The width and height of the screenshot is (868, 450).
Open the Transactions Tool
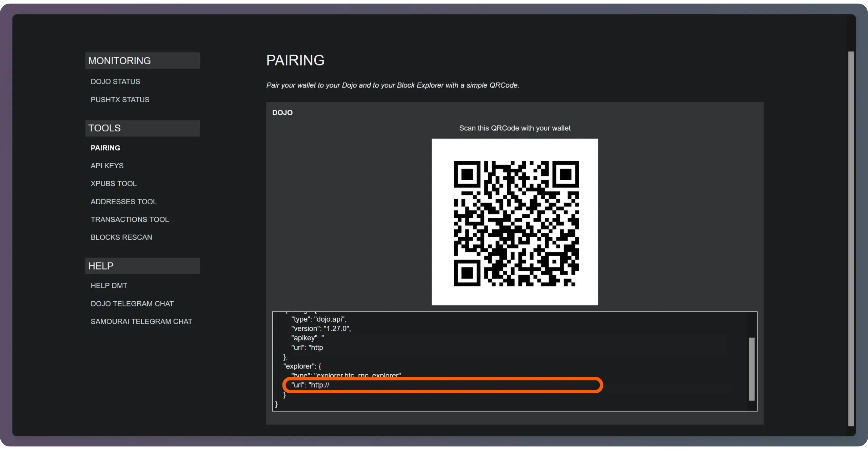[130, 219]
